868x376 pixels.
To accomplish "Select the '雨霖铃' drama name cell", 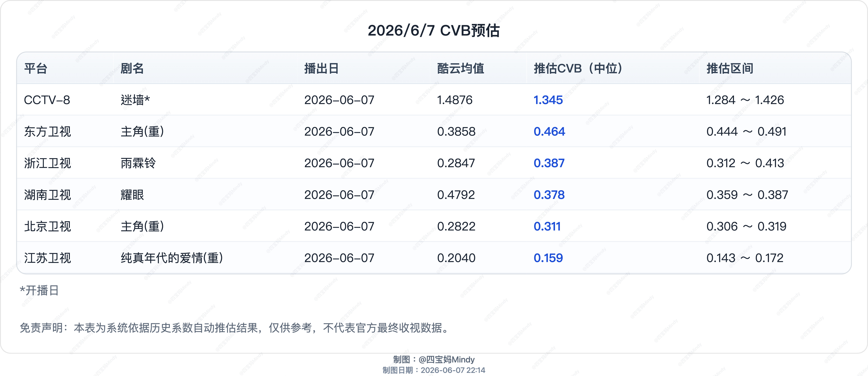I will [x=138, y=163].
